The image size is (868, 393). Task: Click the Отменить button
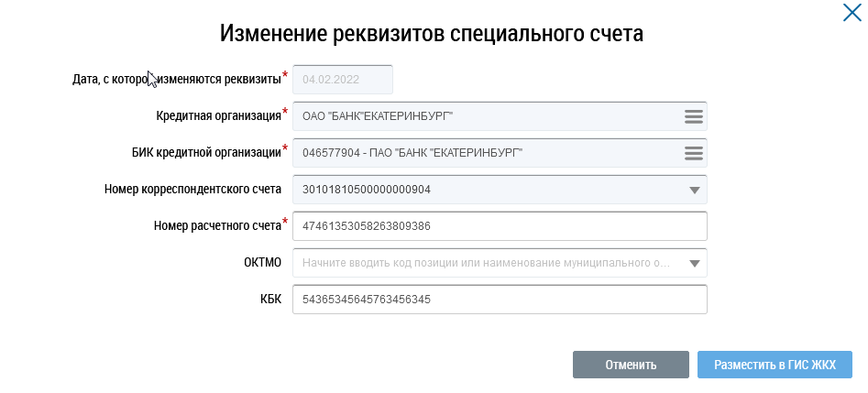(631, 365)
